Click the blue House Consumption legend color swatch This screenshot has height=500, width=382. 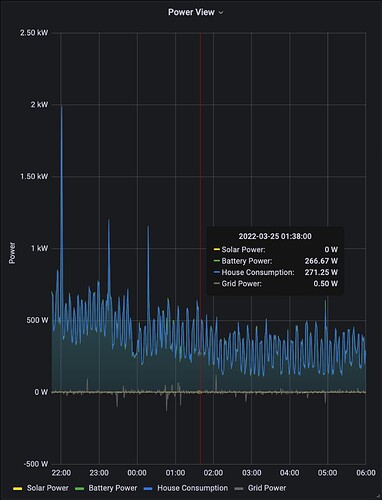(148, 489)
